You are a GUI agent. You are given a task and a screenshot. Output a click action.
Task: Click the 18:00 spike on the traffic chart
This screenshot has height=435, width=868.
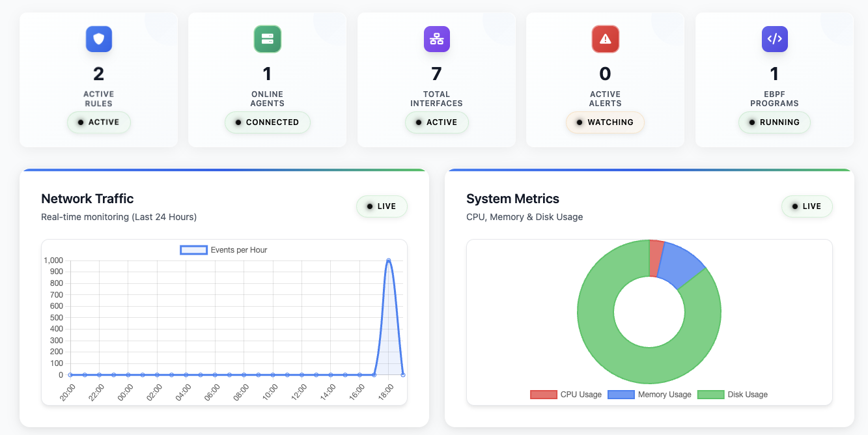389,260
